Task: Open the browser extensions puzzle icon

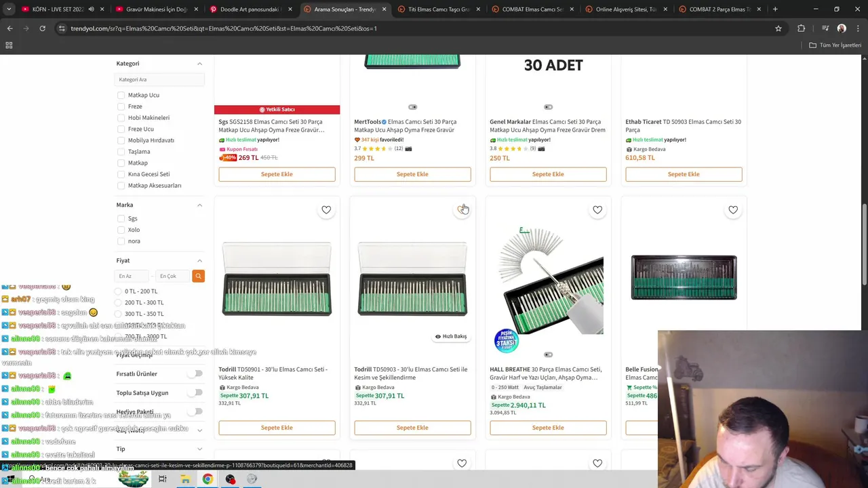Action: 802,28
